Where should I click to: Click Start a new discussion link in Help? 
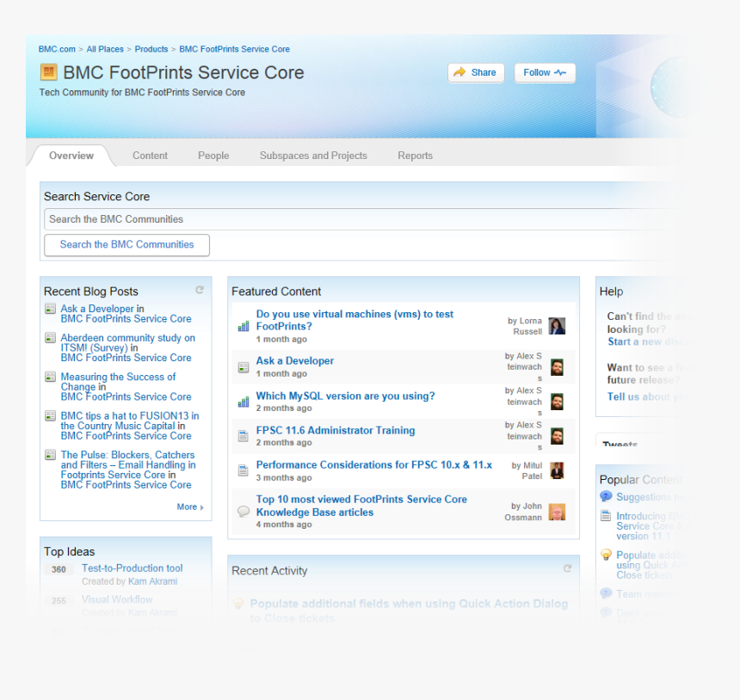tap(651, 341)
